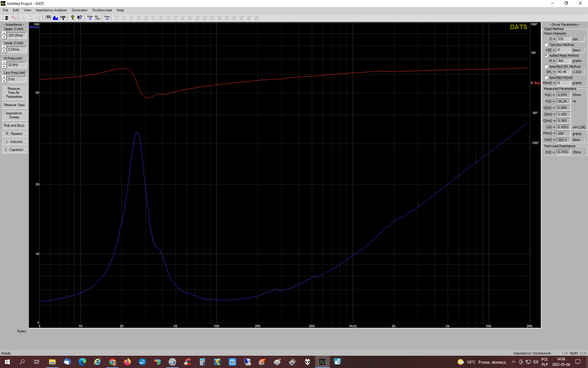Click the DATS application taskbar icon
Image resolution: width=588 pixels, height=368 pixels.
pyautogui.click(x=322, y=362)
